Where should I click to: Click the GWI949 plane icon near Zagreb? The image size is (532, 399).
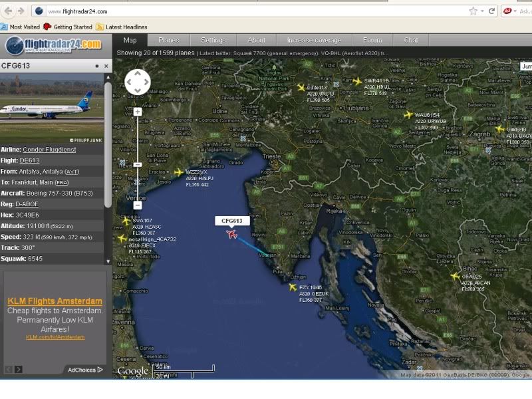(x=500, y=129)
